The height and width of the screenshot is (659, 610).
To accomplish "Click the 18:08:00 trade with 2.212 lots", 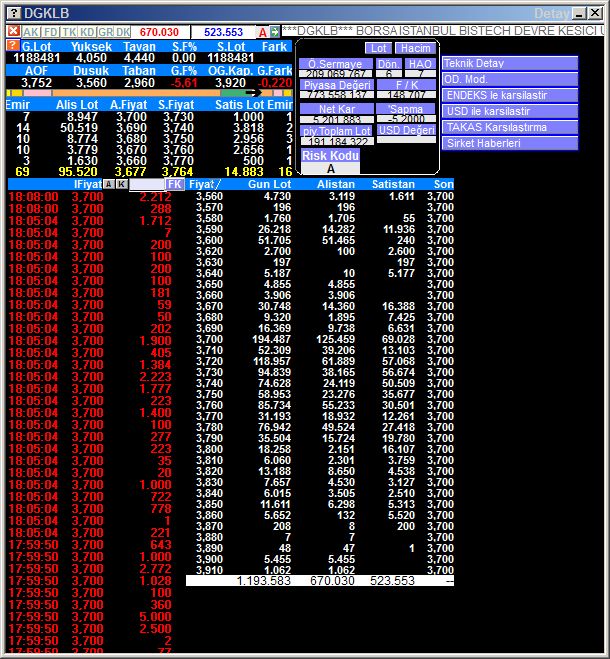I will pos(90,197).
